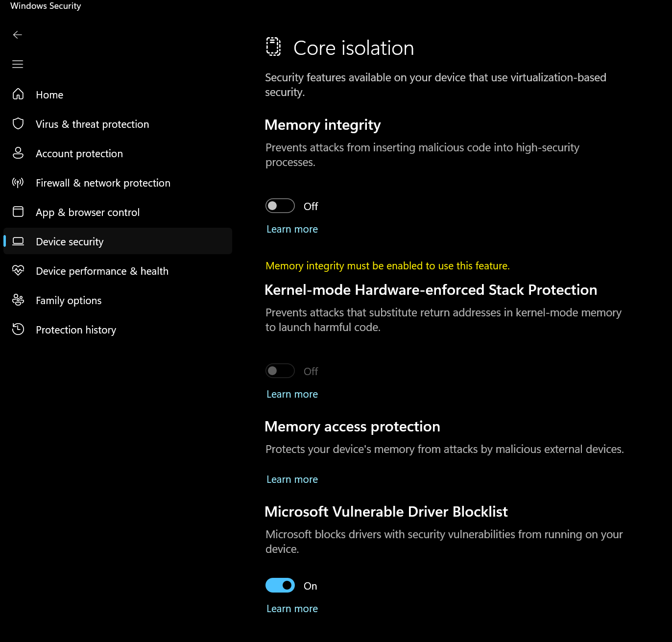Turn off Microsoft Vulnerable Driver Blocklist
672x642 pixels.
280,585
